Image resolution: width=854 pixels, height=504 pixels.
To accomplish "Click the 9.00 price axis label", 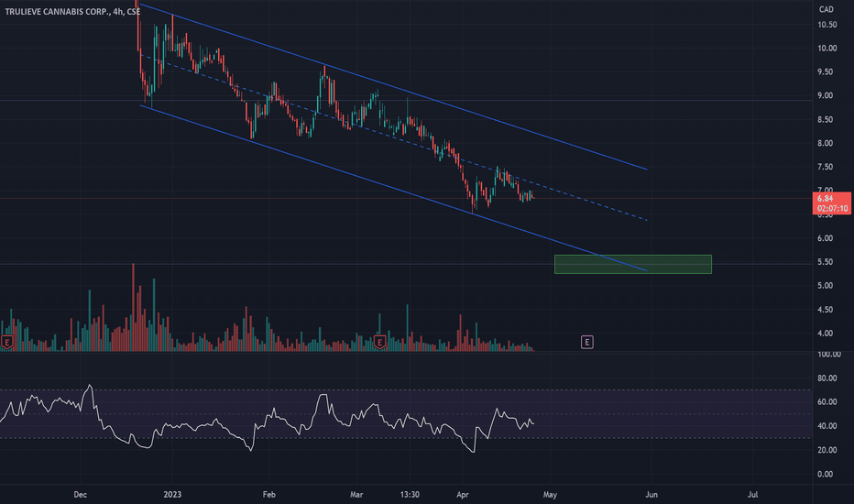I will click(x=825, y=95).
